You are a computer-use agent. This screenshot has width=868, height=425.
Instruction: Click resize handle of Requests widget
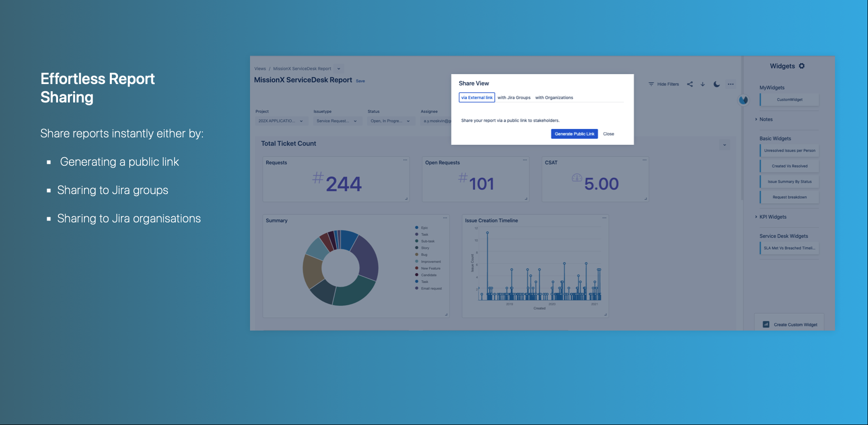coord(406,199)
